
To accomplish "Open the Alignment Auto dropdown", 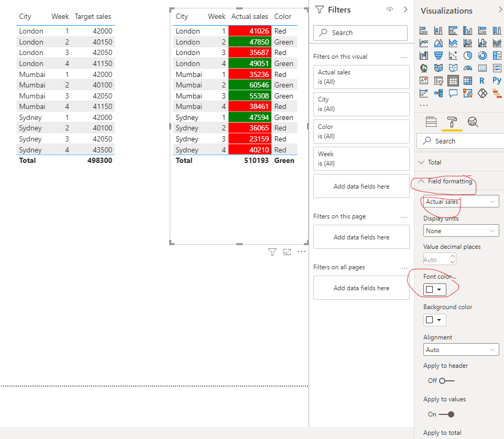I will point(461,349).
